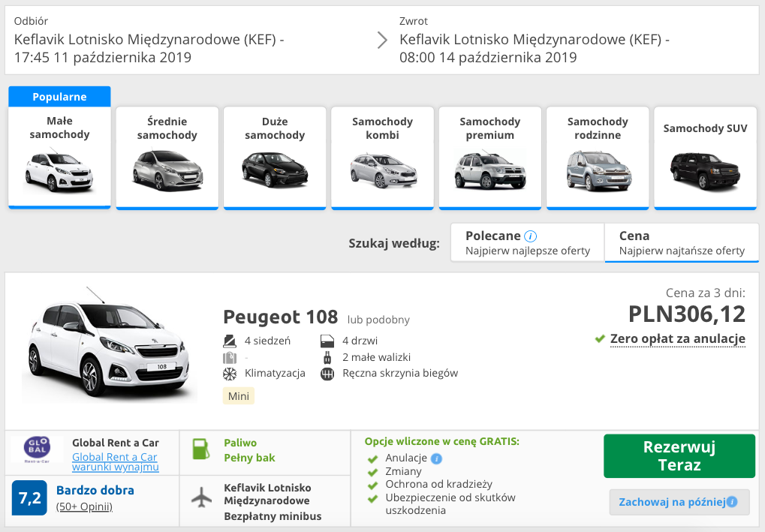The width and height of the screenshot is (765, 532).
Task: Click the door icon next to 4 drzwi
Action: pos(327,341)
